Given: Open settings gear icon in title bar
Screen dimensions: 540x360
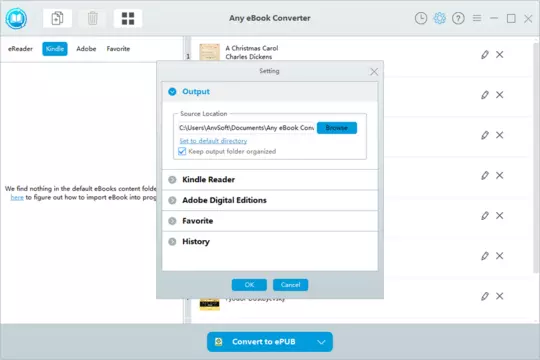Looking at the screenshot, I should tap(439, 18).
